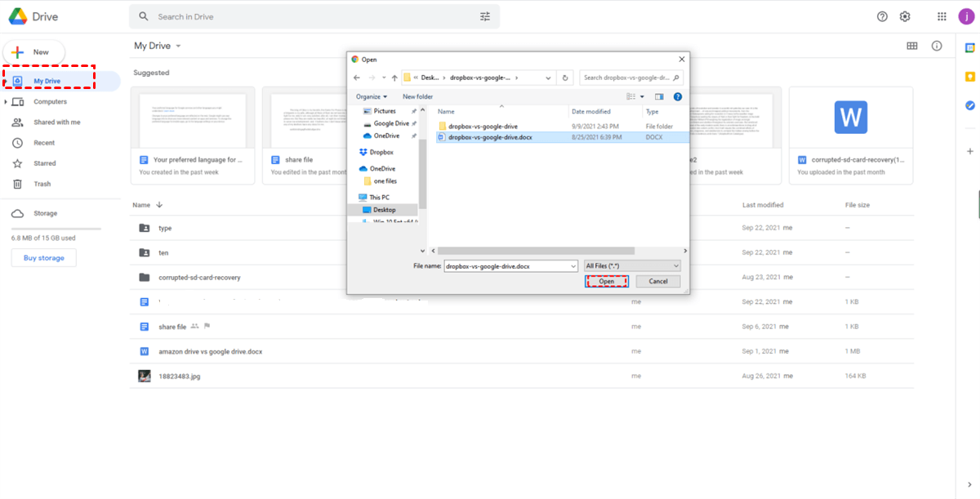The height and width of the screenshot is (499, 980).
Task: Select the one files folder in navigation pane
Action: tap(380, 181)
